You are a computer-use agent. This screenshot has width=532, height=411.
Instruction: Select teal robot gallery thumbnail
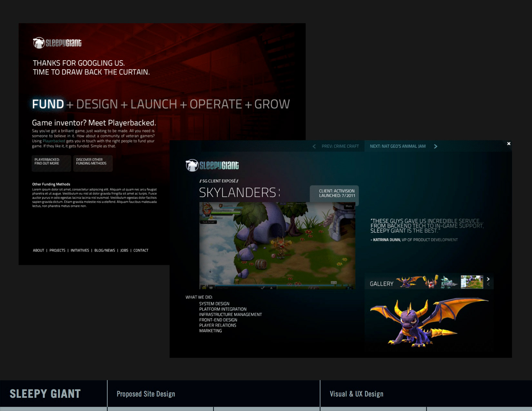click(449, 282)
